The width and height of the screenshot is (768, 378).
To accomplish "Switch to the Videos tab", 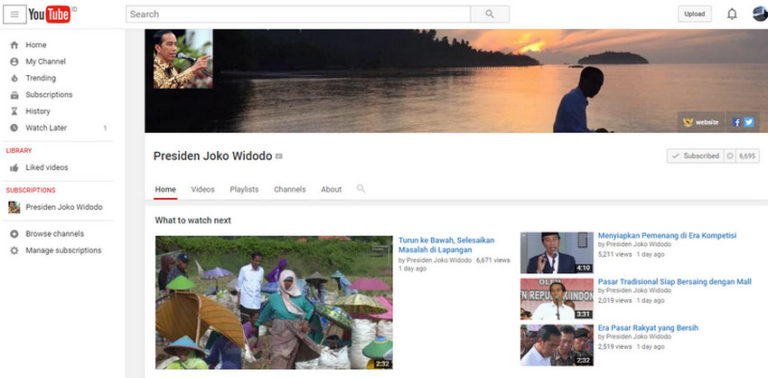I will coord(203,189).
